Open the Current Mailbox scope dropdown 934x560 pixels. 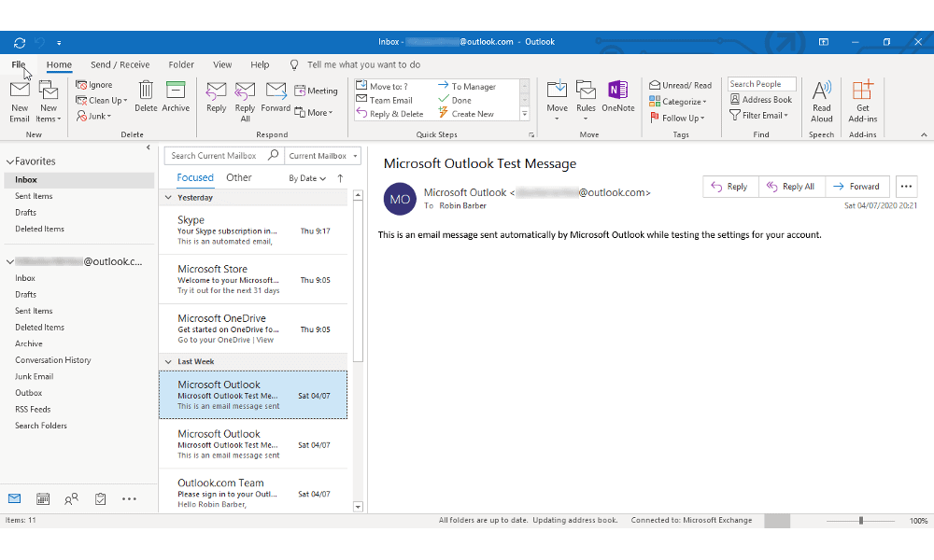pyautogui.click(x=323, y=155)
